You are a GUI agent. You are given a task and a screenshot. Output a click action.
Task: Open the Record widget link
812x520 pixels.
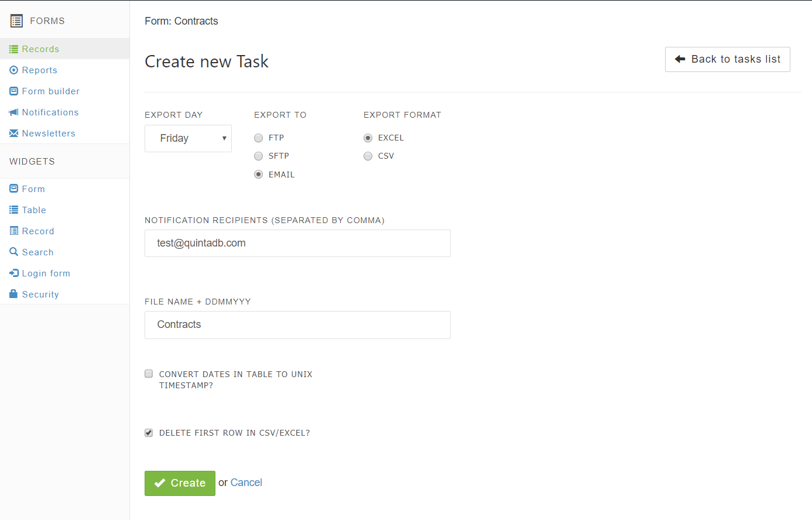38,231
